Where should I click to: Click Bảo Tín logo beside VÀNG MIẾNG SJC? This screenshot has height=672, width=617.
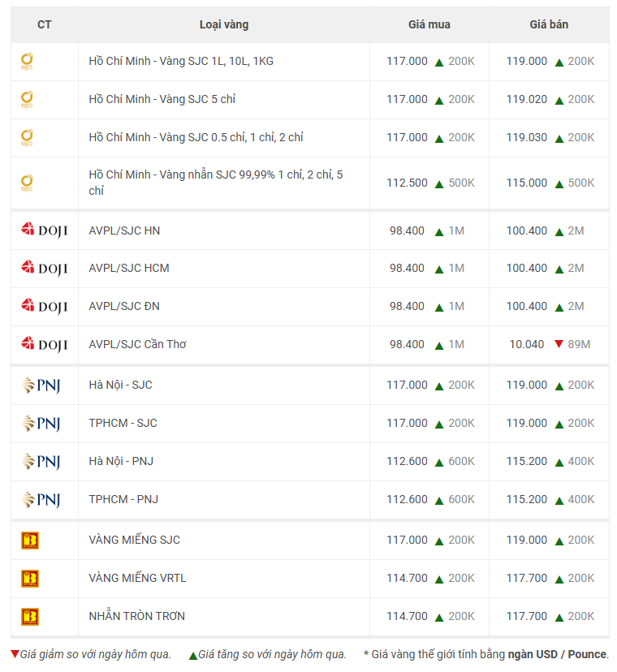point(30,541)
